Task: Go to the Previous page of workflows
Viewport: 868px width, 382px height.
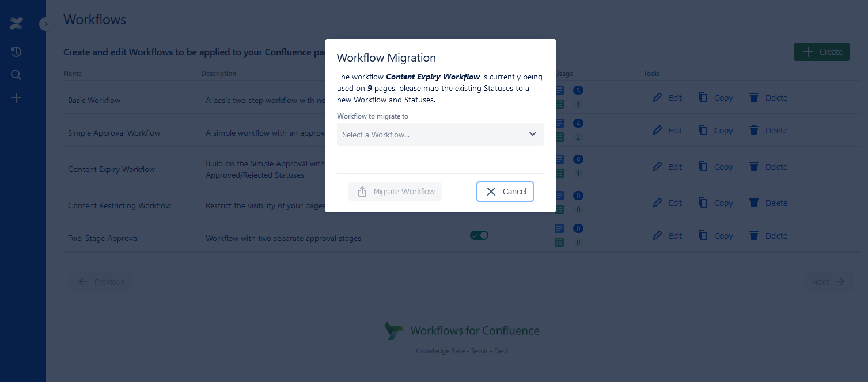Action: 101,282
